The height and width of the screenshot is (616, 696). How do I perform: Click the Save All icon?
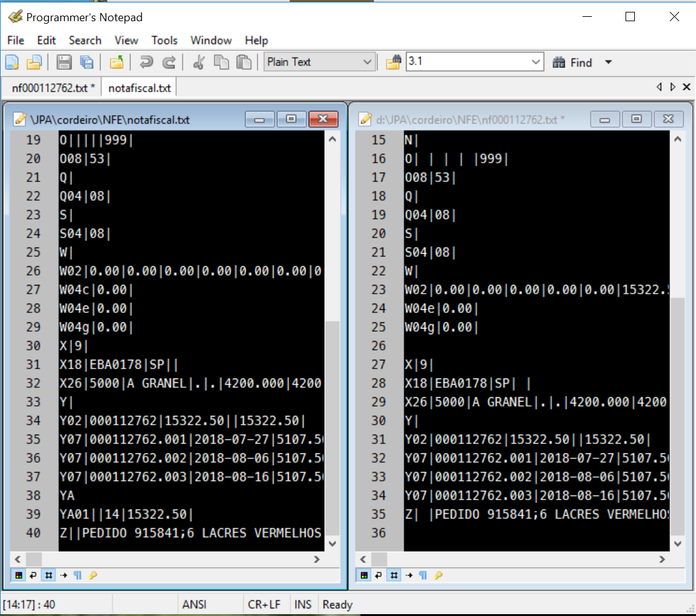point(87,62)
